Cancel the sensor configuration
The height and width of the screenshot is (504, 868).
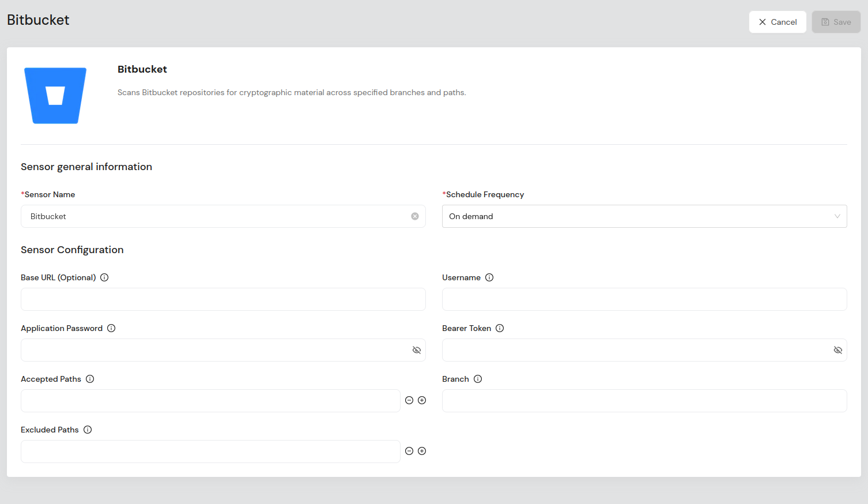[x=778, y=22]
